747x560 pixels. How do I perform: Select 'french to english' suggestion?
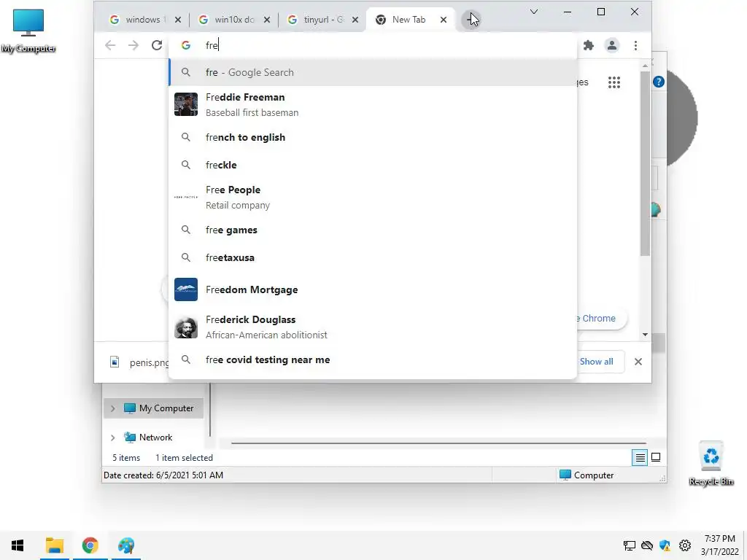pos(373,137)
